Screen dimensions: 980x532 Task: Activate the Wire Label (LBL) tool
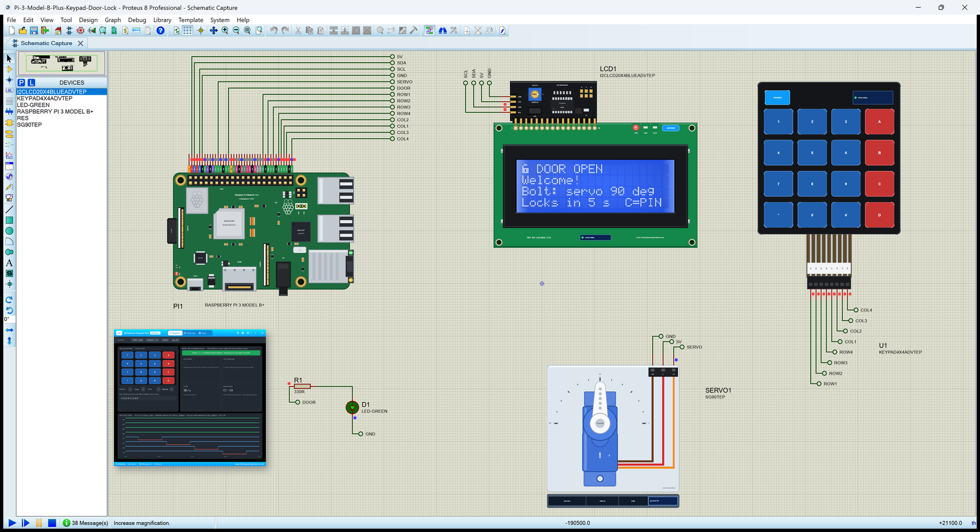pyautogui.click(x=9, y=90)
